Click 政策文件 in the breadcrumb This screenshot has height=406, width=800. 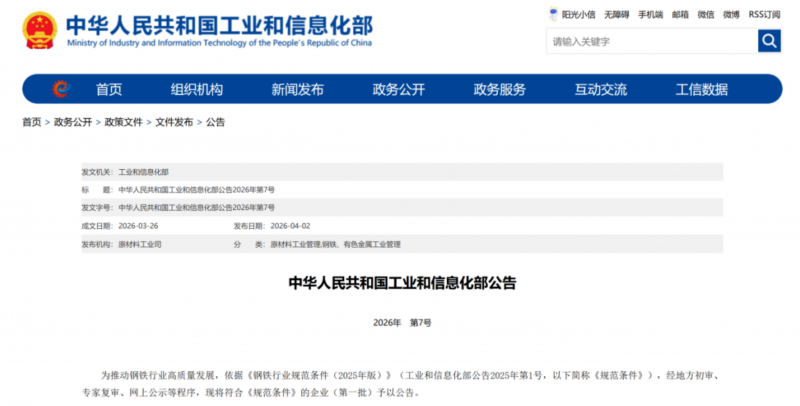123,122
